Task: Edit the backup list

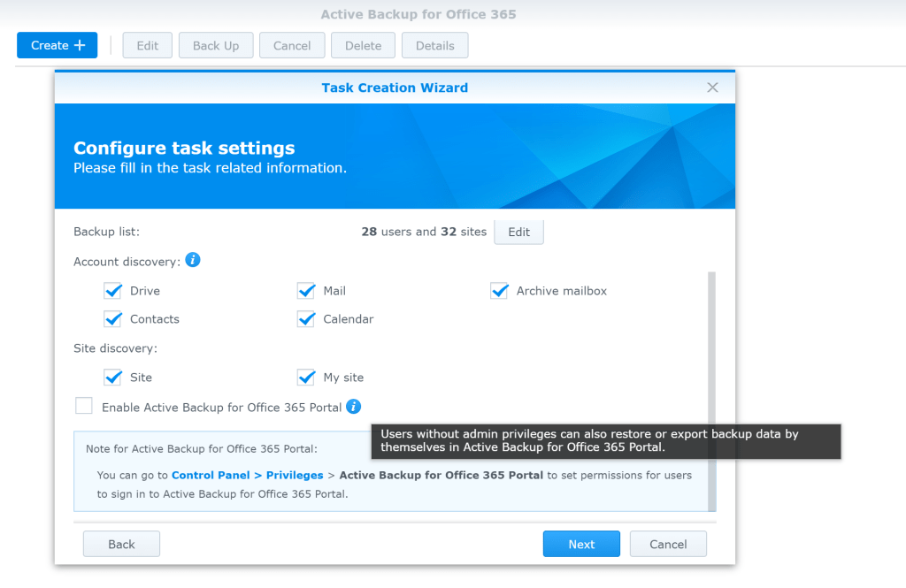Action: (x=518, y=232)
